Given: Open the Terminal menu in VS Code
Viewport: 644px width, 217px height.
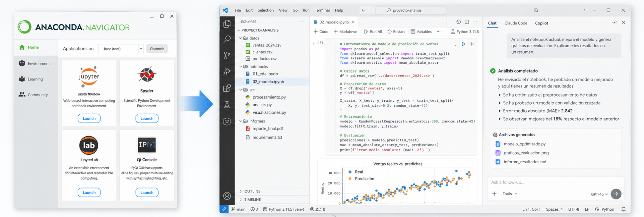Looking at the screenshot, I should [322, 10].
